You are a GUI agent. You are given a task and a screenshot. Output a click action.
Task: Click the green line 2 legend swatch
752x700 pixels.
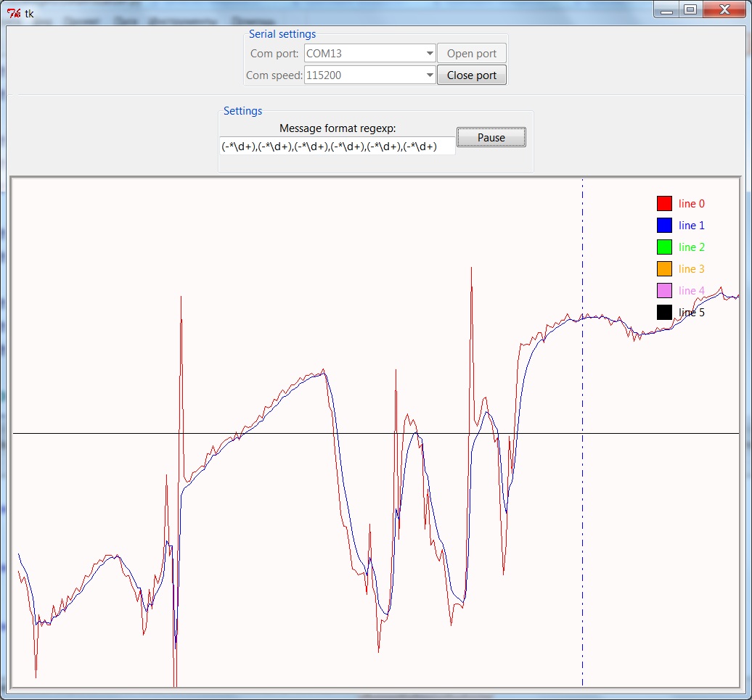[x=664, y=247]
